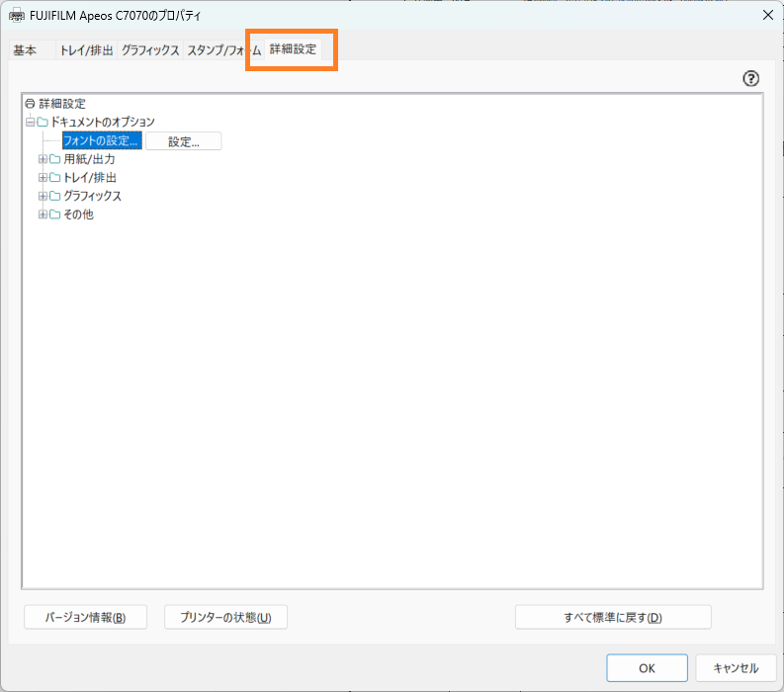The height and width of the screenshot is (692, 784).
Task: Collapse the ドキュメントのオプション tree node
Action: point(30,123)
